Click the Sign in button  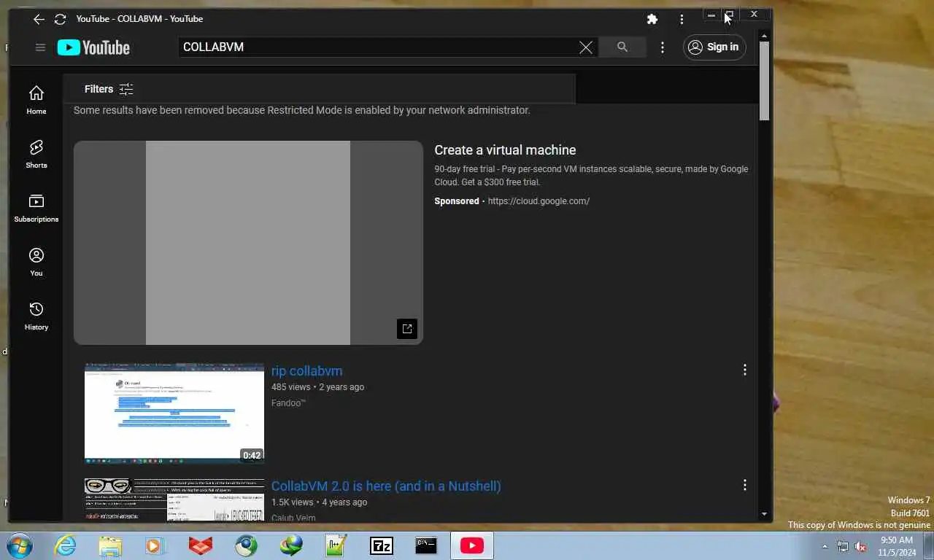(x=714, y=47)
